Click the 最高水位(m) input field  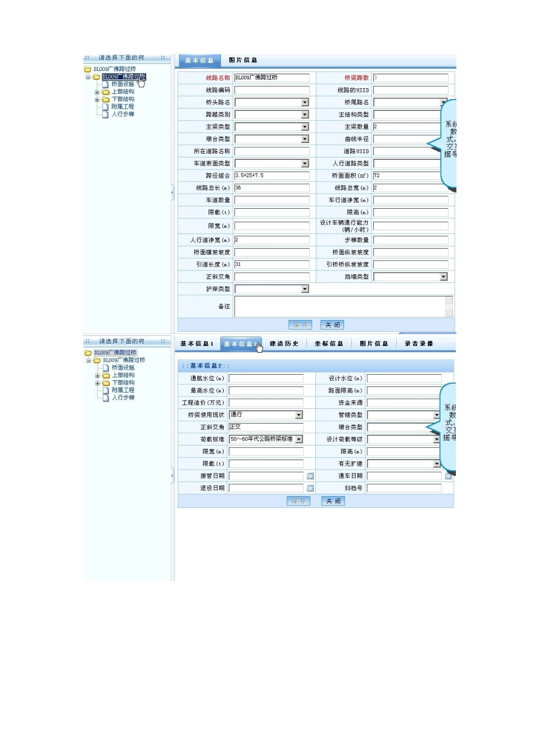[x=266, y=391]
